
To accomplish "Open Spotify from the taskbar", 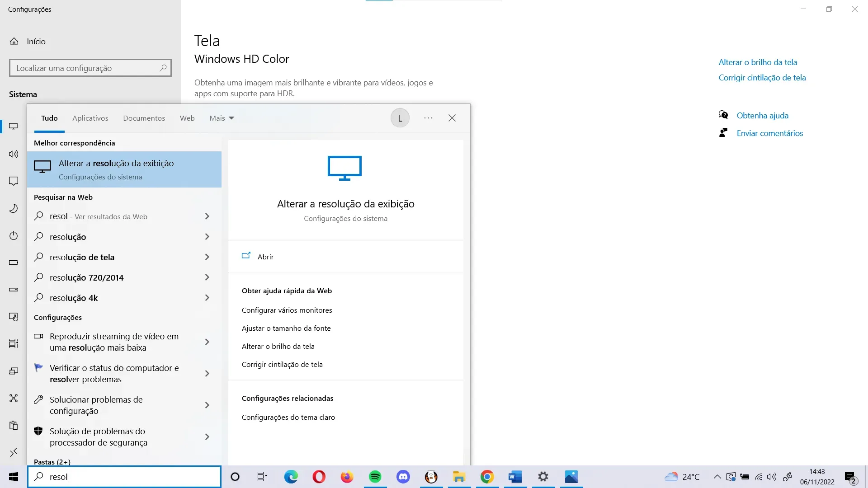I will coord(375,477).
